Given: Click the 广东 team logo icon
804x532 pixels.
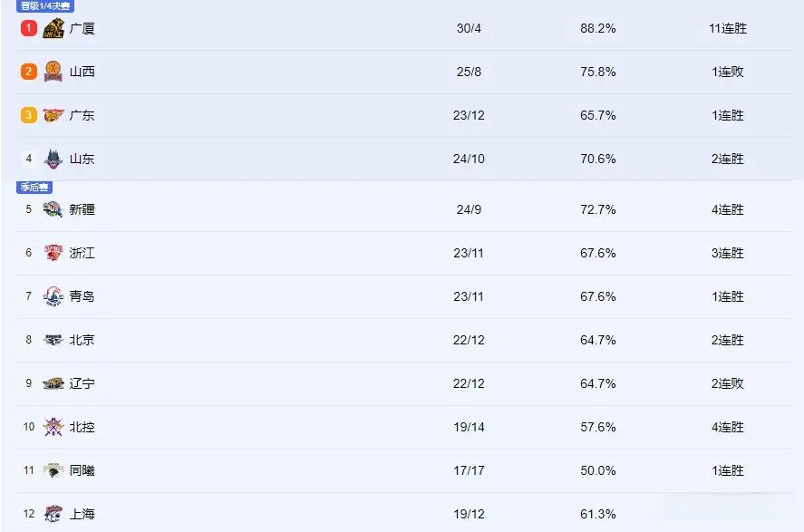Looking at the screenshot, I should coord(53,115).
